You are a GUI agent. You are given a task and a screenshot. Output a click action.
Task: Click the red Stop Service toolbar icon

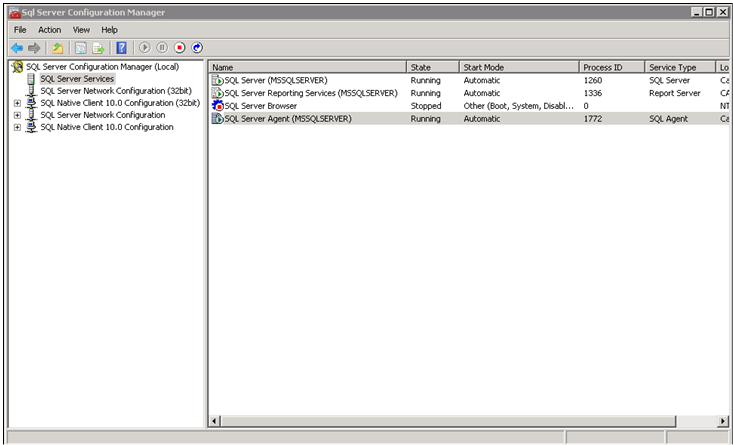point(180,47)
